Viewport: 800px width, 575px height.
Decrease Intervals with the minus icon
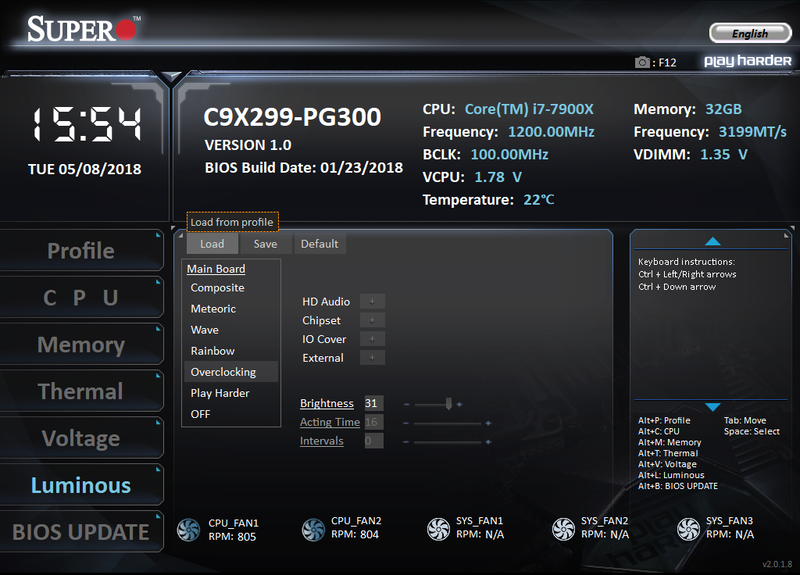(x=407, y=442)
